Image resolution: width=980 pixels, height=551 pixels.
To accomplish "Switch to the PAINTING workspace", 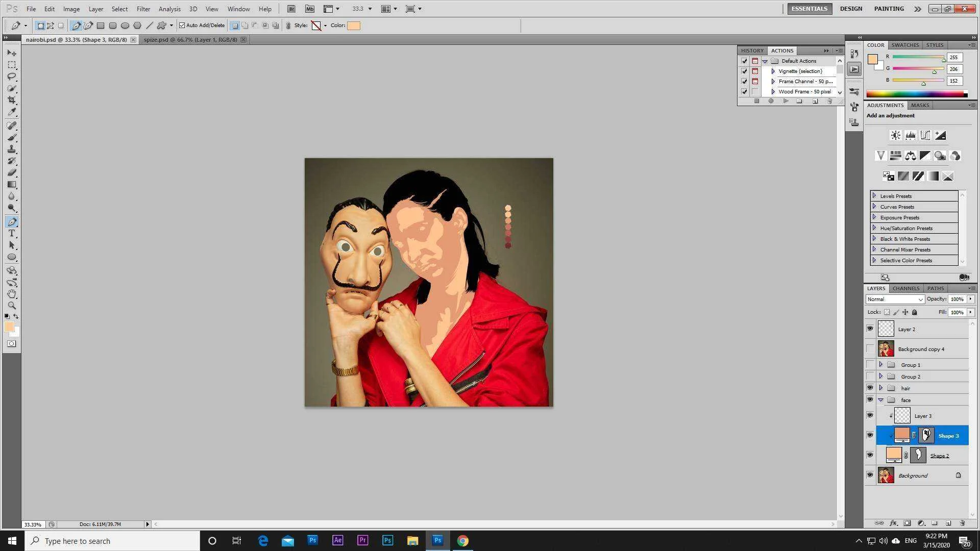I will [889, 9].
